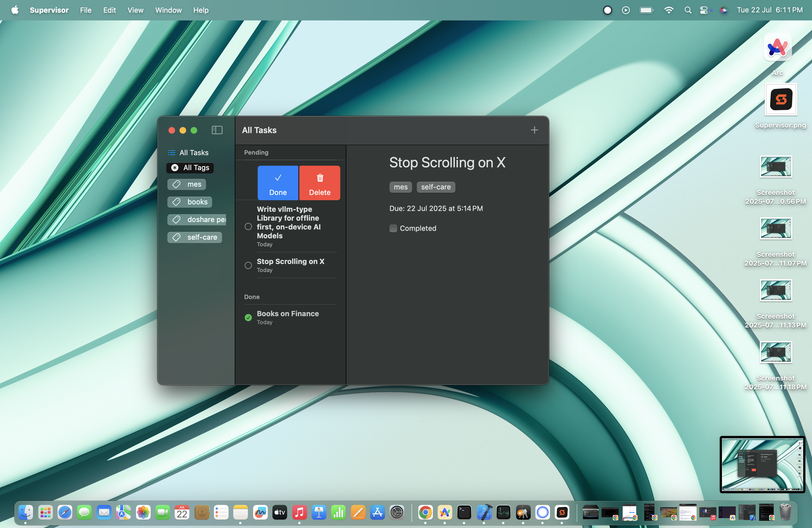Uncheck Books on Finance green checkmark
812x528 pixels.
click(248, 318)
